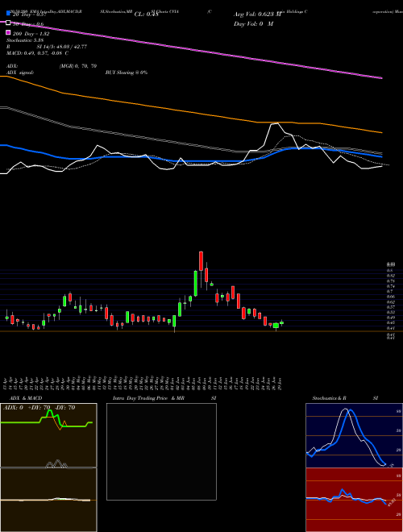The width and height of the screenshot is (403, 532).
Task: Click the 'ADX signal:' label
Action: pyautogui.click(x=20, y=73)
